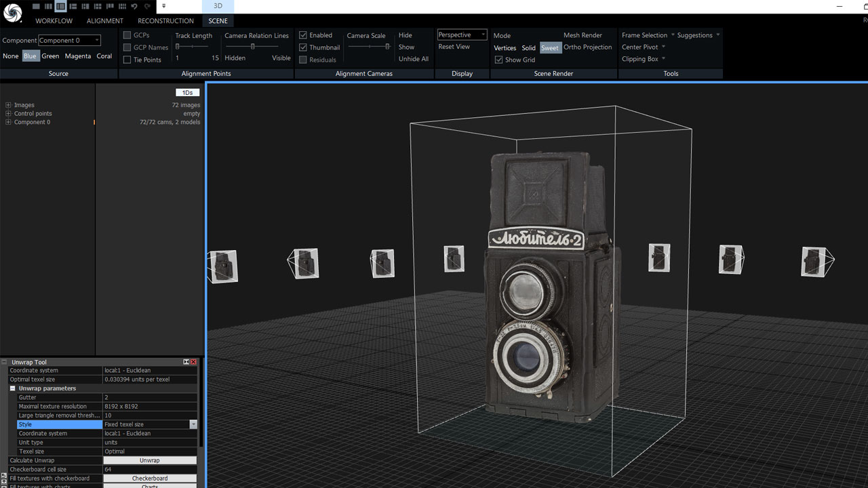
Task: Enable the GCPs checkbox
Action: pyautogui.click(x=127, y=35)
